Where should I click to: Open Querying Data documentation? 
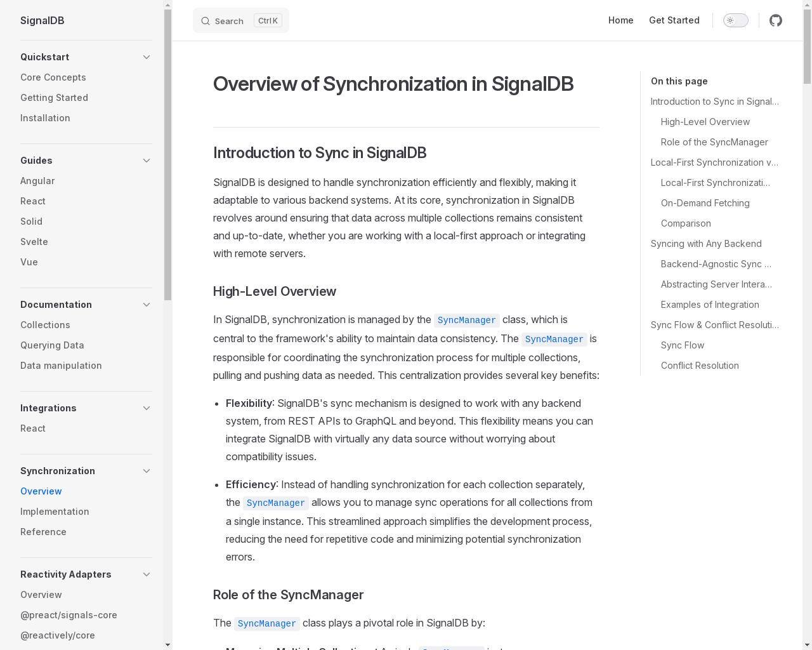[52, 345]
